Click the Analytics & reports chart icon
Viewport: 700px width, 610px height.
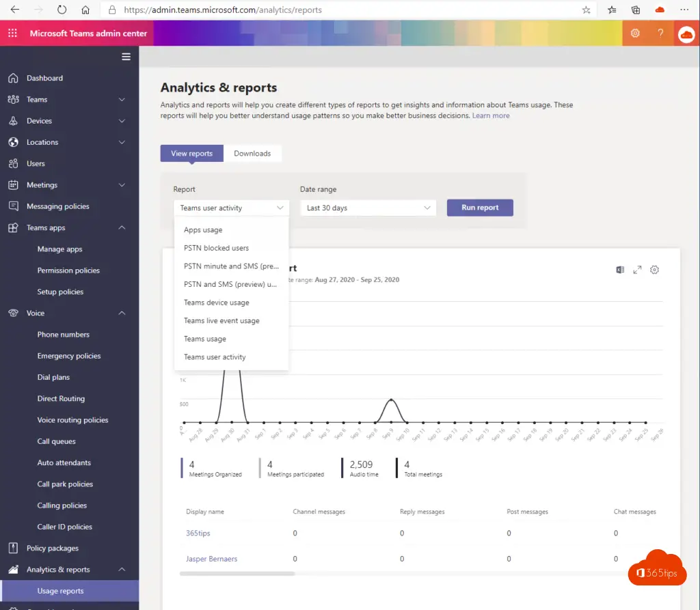pyautogui.click(x=14, y=570)
